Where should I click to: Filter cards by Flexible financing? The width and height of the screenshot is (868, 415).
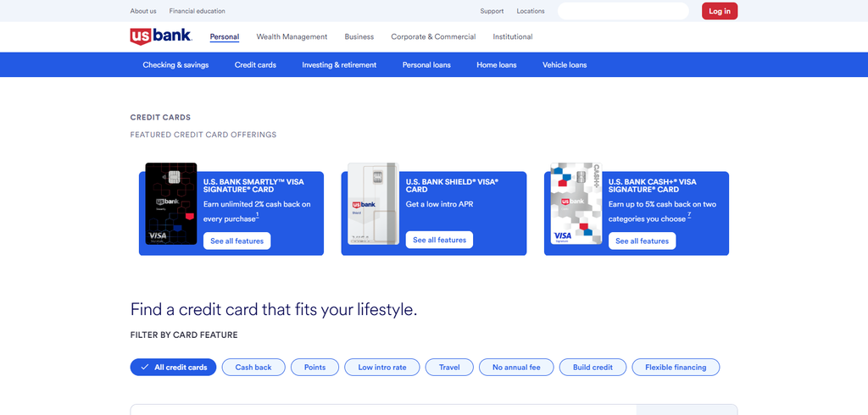676,367
